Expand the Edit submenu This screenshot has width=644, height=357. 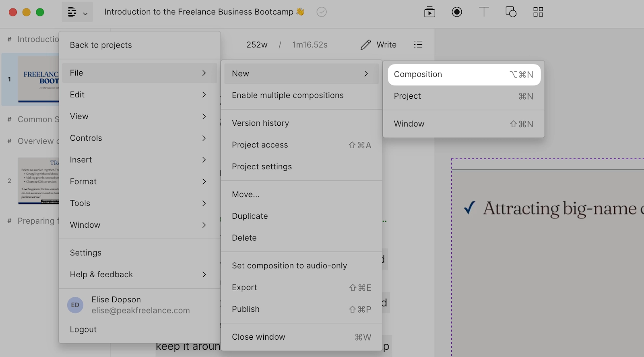click(138, 95)
